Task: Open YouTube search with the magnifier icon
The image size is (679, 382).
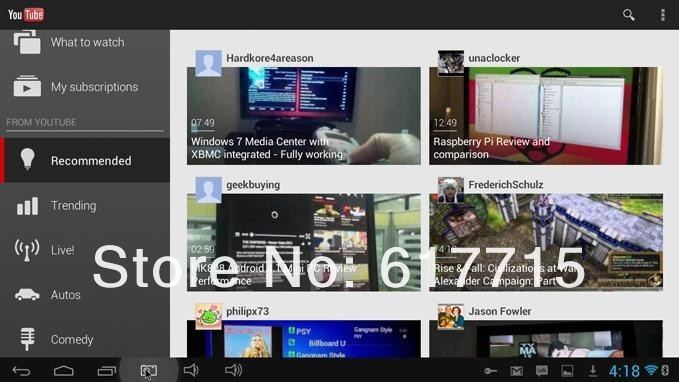Action: tap(628, 15)
